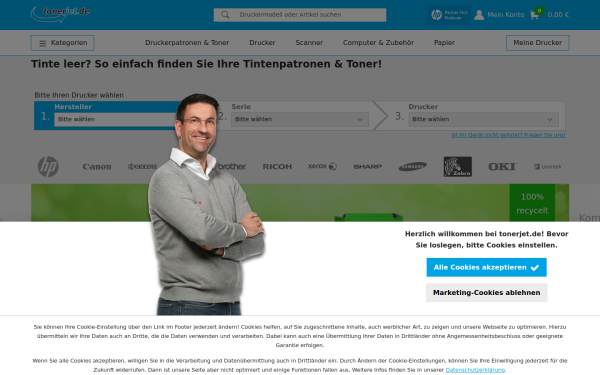The image size is (600, 375).
Task: Select the HP brand logo
Action: pos(48,166)
